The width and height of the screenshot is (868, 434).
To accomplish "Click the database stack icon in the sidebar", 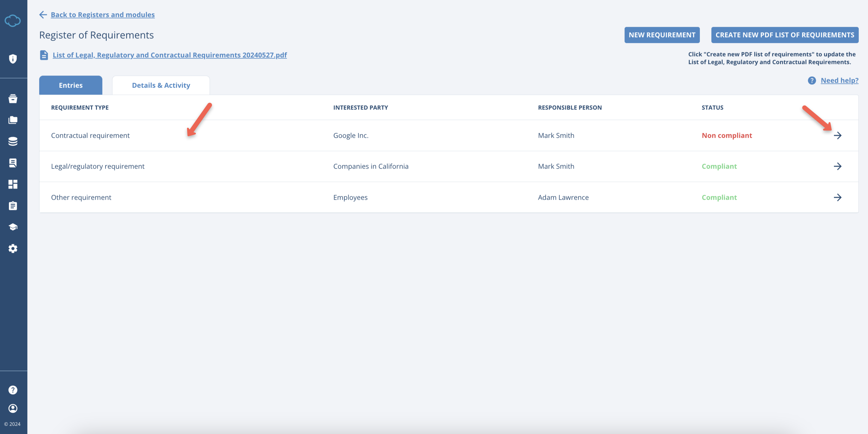I will click(x=13, y=141).
